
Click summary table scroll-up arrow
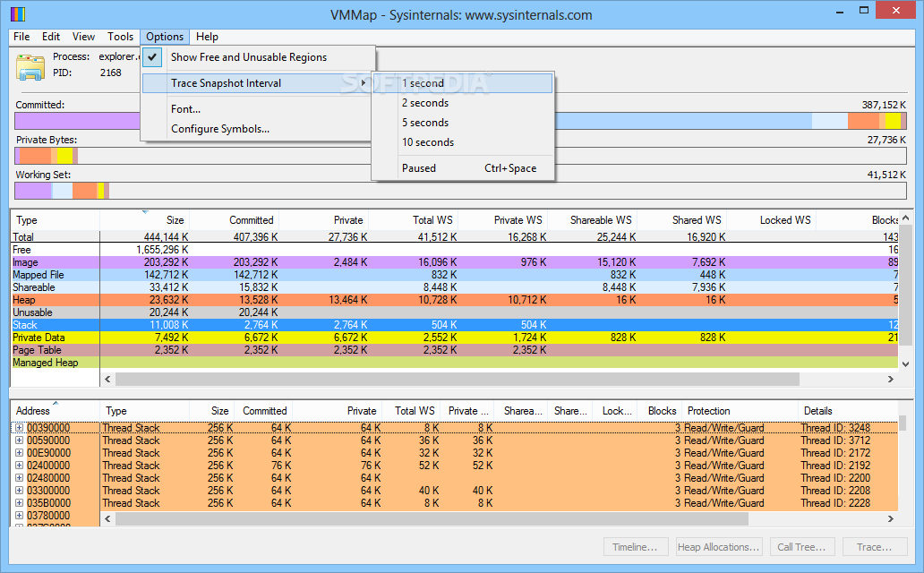tap(906, 218)
